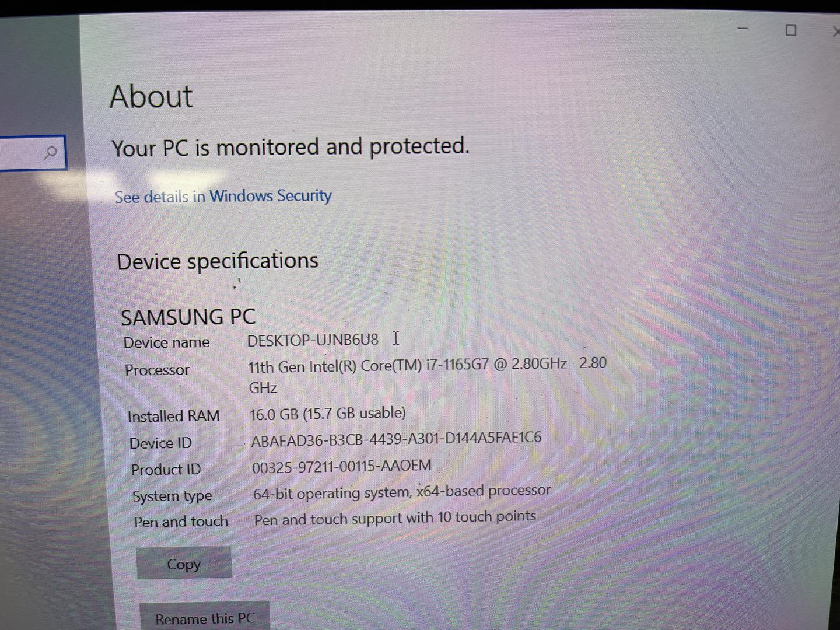Click the 16.0 GB installed RAM value
Viewport: 840px width, 630px height.
327,414
